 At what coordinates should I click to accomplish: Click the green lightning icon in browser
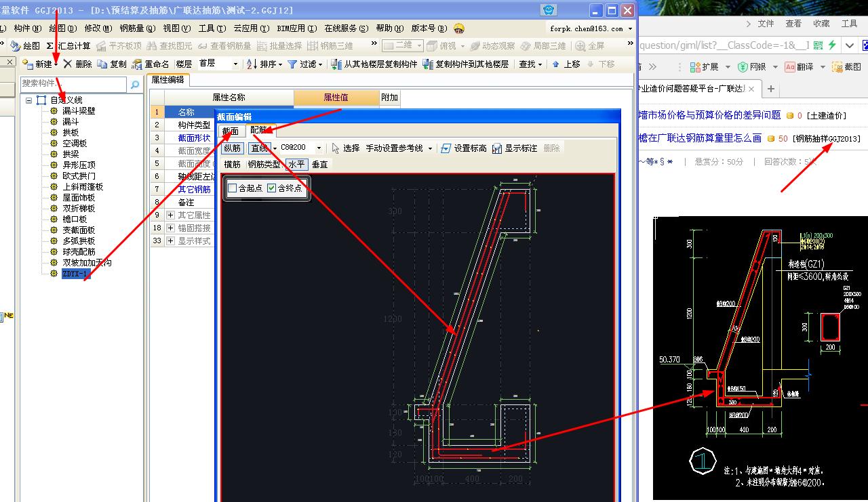[x=831, y=45]
